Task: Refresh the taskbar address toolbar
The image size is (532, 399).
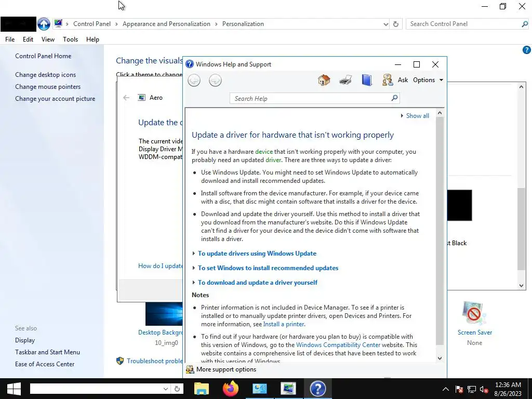Action: 177,389
